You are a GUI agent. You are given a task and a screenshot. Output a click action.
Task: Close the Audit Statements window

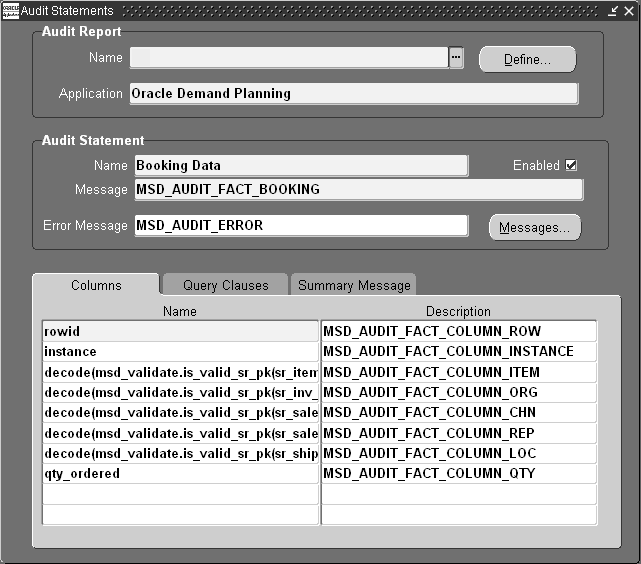pyautogui.click(x=629, y=11)
